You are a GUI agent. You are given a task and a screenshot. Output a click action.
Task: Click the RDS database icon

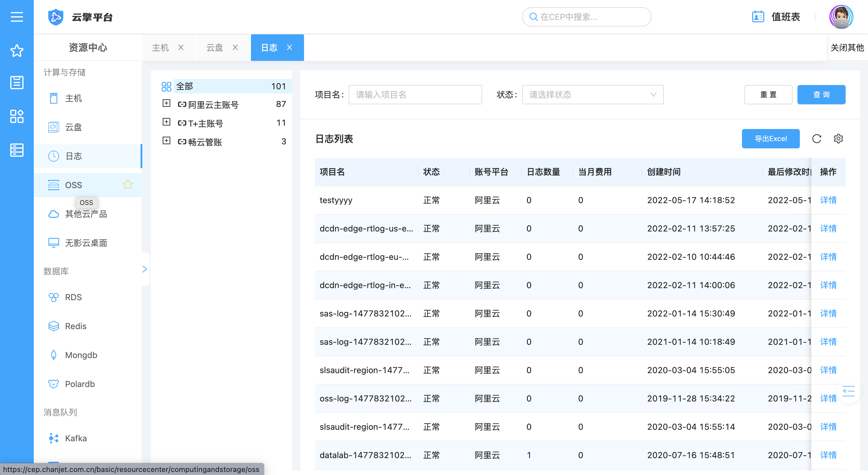[54, 297]
